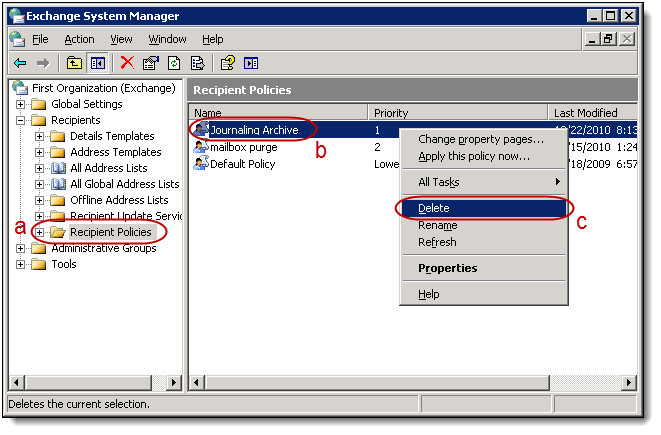Expand the Administrative Groups node
Viewport: 661px width, 435px height.
pos(20,248)
